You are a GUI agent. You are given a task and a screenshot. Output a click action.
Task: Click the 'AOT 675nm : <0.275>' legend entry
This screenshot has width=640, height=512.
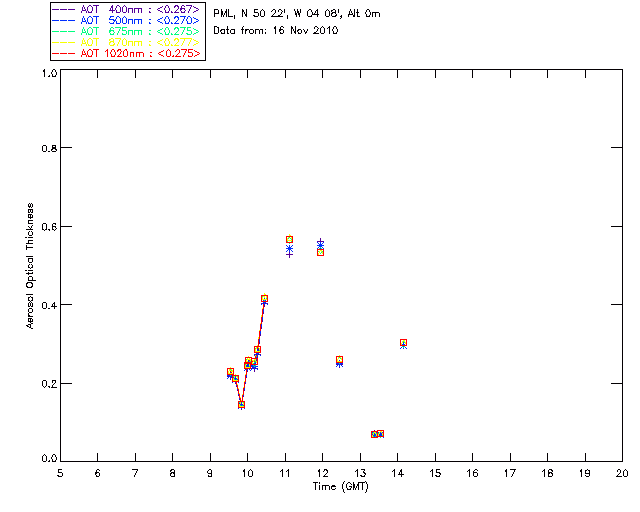click(127, 32)
